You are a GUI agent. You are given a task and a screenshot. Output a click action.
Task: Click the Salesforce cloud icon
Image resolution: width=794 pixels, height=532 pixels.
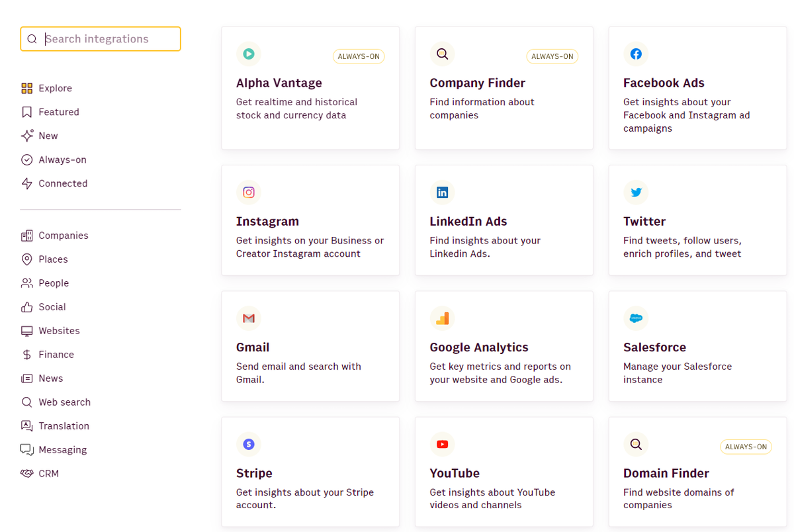tap(636, 318)
